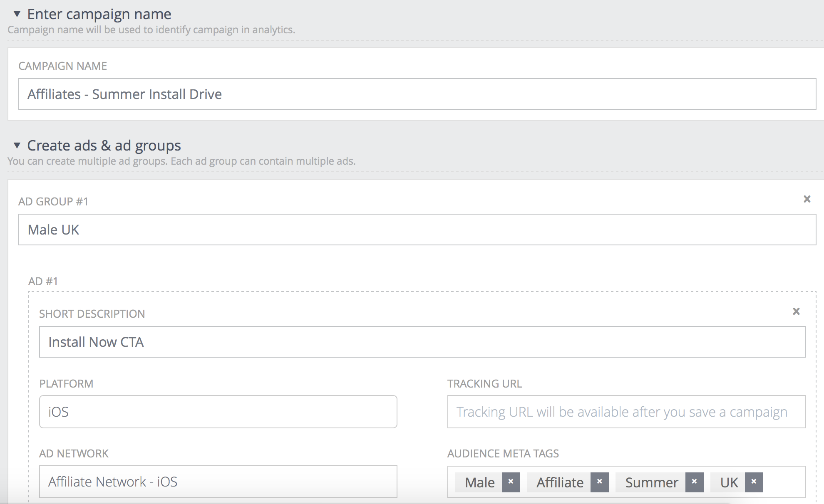Select the Affiliate tag label
The width and height of the screenshot is (824, 504).
[560, 482]
